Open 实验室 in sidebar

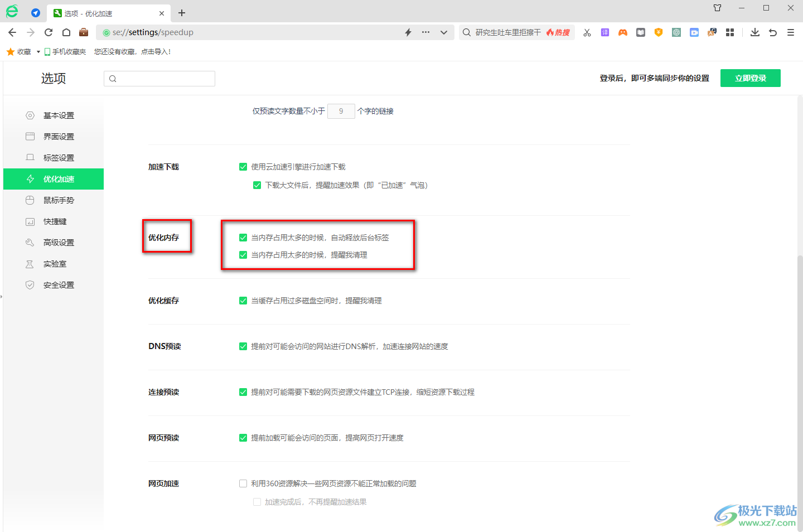coord(54,264)
